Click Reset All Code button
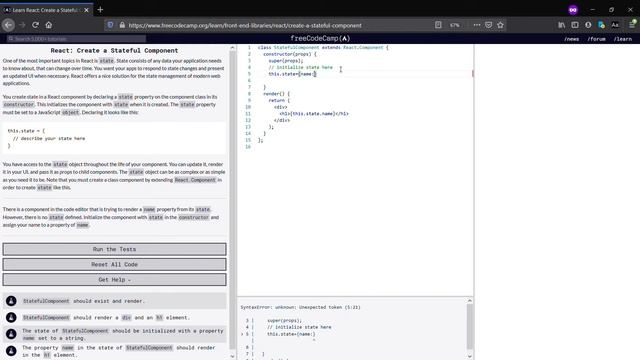This screenshot has width=640, height=360. click(114, 264)
